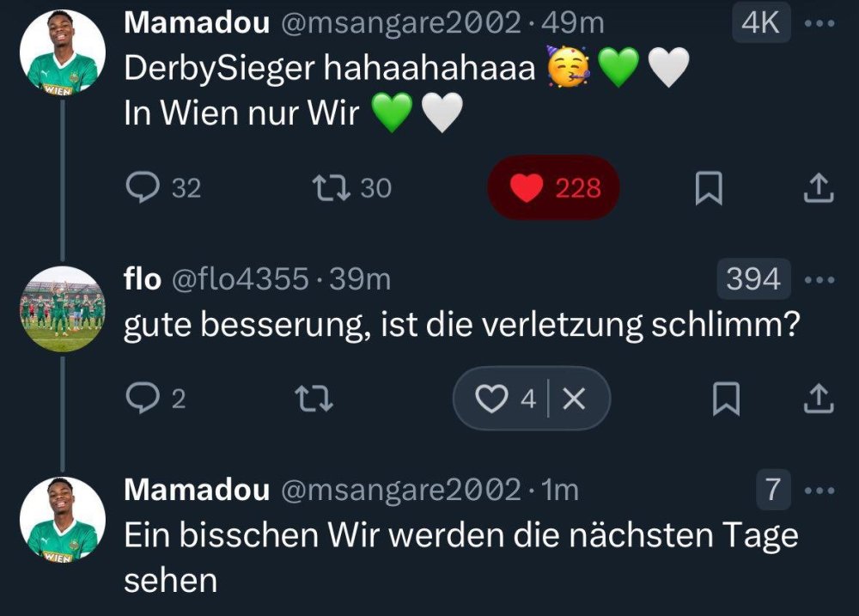Bookmark Mamadou's DerbySieger tweet
This screenshot has width=859, height=616.
tap(708, 188)
